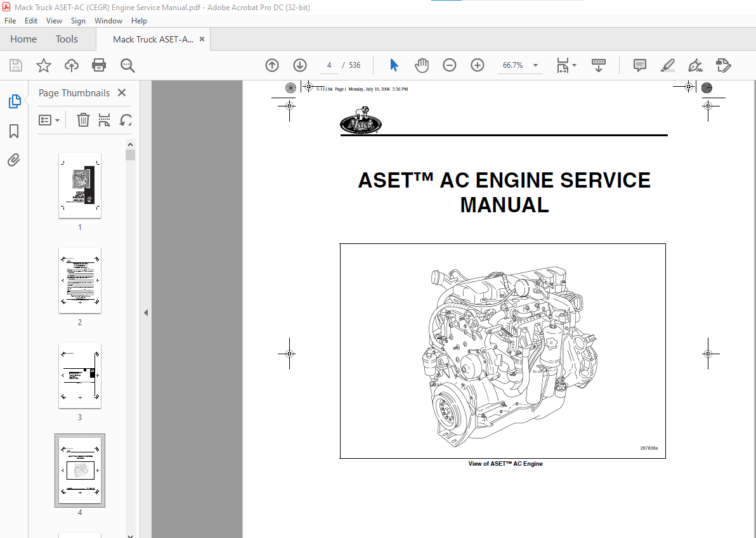756x538 pixels.
Task: Open the File menu
Action: click(x=10, y=21)
